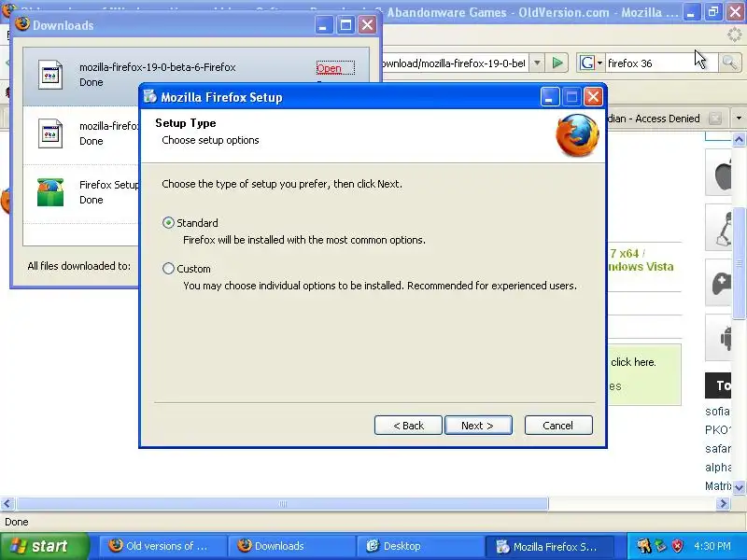747x560 pixels.
Task: Click 'mozilla-firefox-19-0-beta-6-Firefox' download name
Action: tap(158, 67)
